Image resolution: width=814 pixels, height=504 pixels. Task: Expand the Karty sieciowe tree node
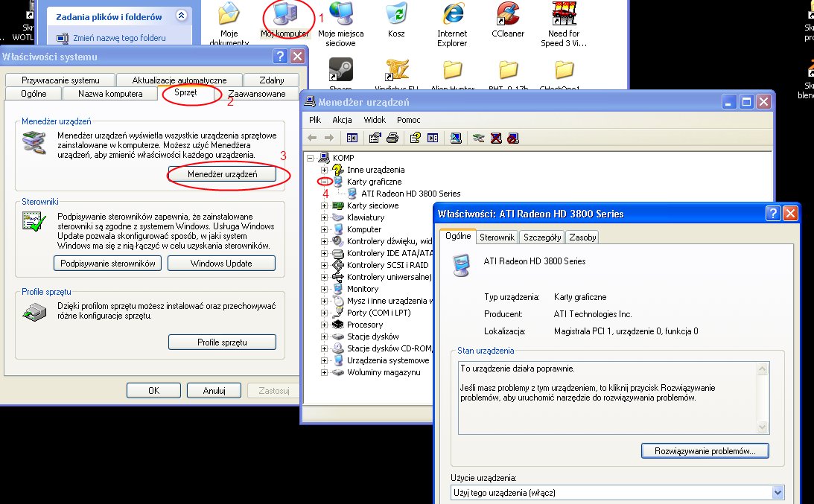[x=324, y=205]
